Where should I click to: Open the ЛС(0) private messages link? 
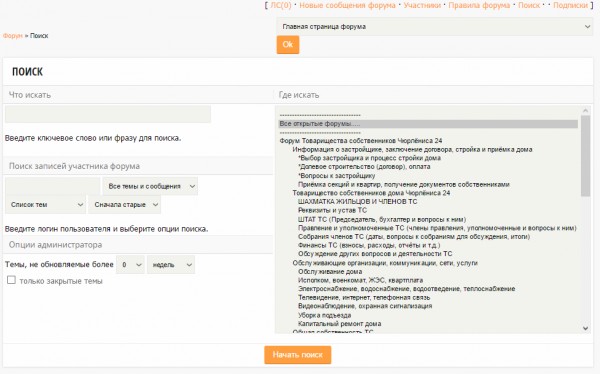point(281,5)
